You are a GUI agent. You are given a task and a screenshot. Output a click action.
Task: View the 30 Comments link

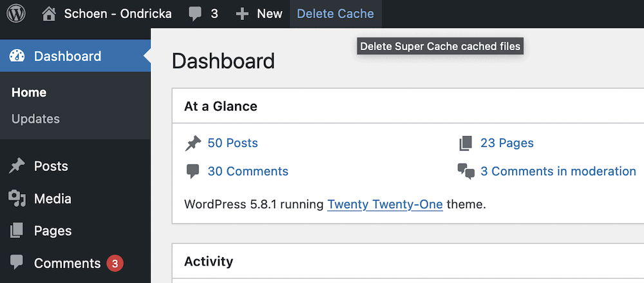pos(248,171)
